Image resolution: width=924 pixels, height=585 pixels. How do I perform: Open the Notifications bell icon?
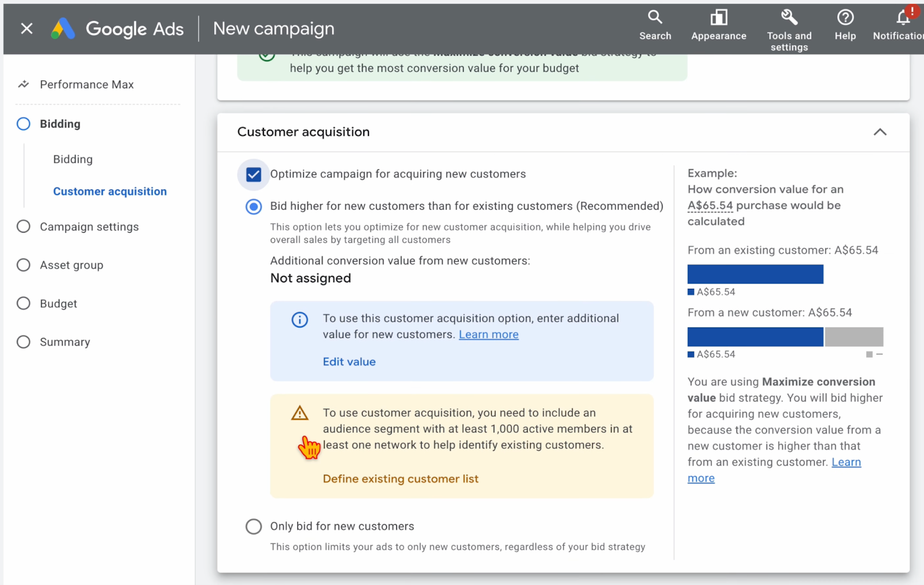click(x=904, y=17)
